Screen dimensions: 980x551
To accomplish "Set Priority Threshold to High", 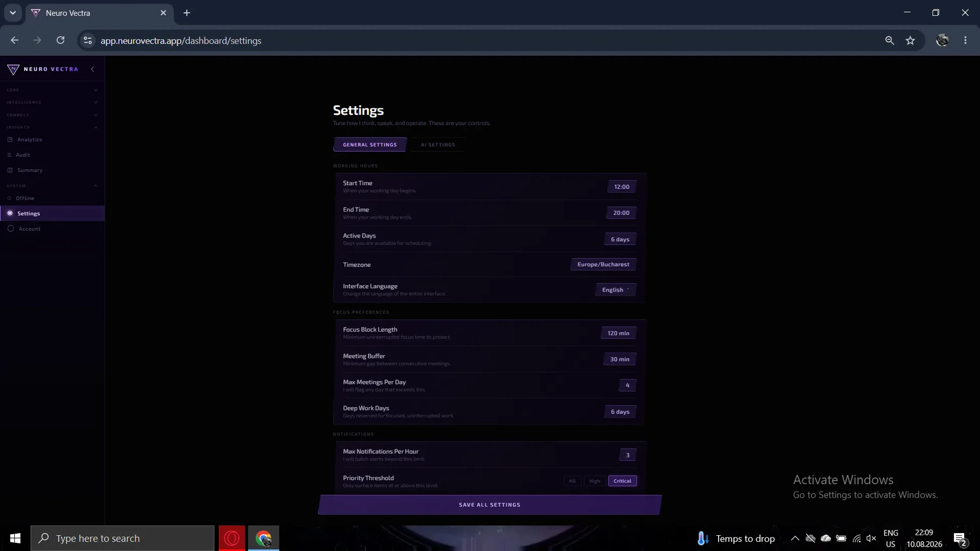I will tap(595, 481).
